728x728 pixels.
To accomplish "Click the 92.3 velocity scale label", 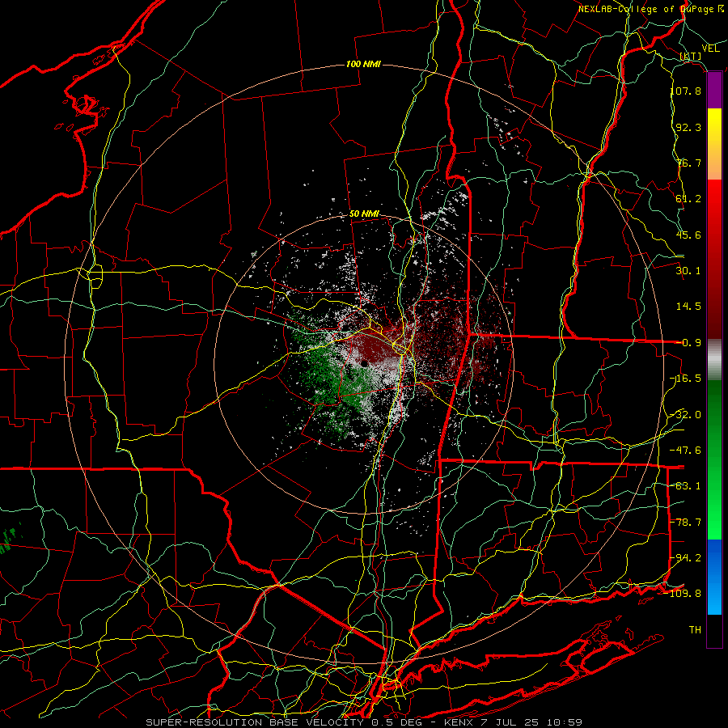I will 688,127.
